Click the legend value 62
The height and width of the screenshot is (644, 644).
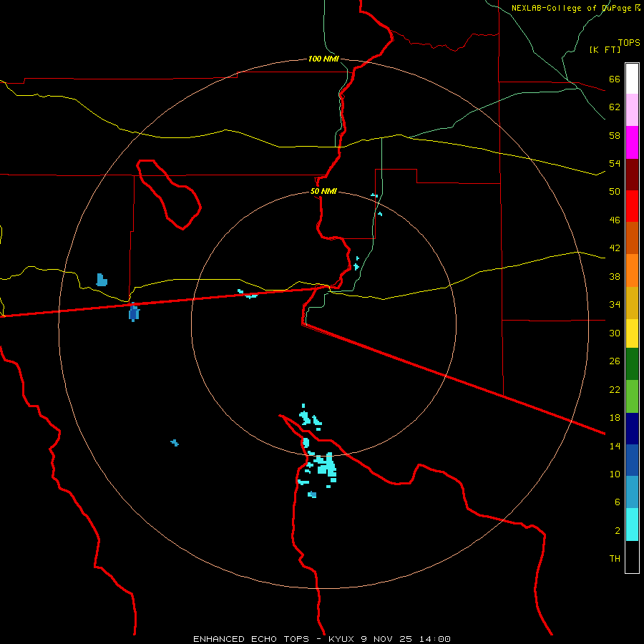pyautogui.click(x=615, y=107)
